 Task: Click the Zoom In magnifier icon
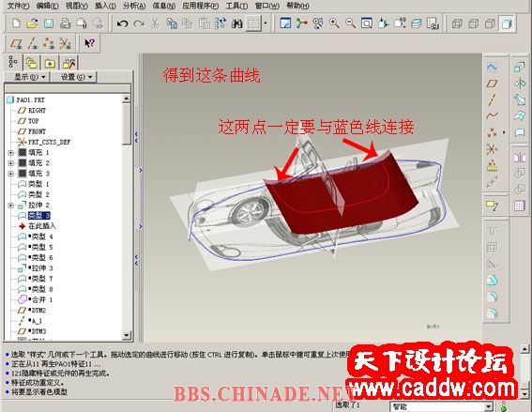click(335, 23)
